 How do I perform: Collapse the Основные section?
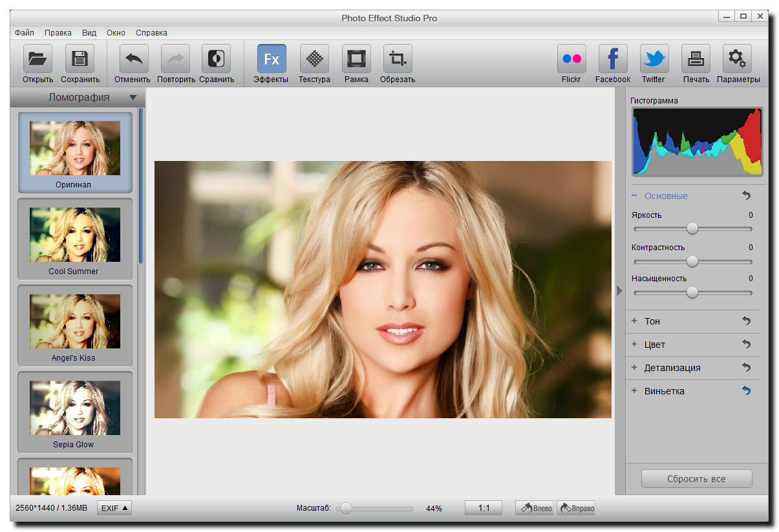[635, 196]
